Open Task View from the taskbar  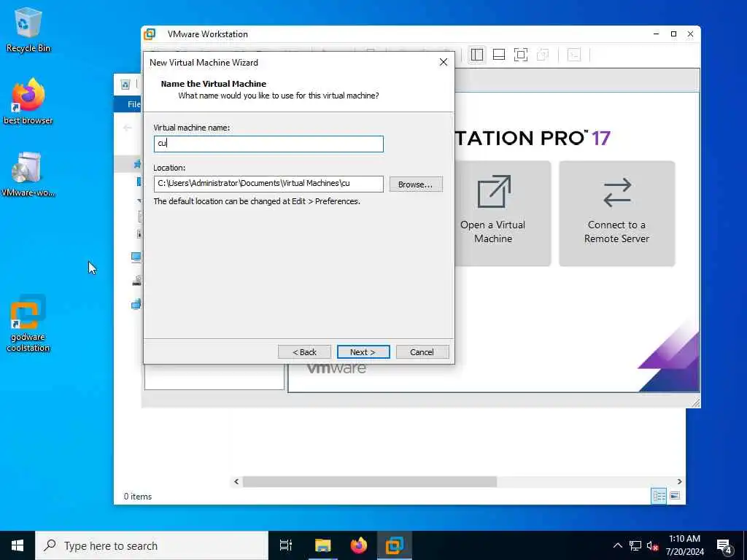[x=286, y=545]
